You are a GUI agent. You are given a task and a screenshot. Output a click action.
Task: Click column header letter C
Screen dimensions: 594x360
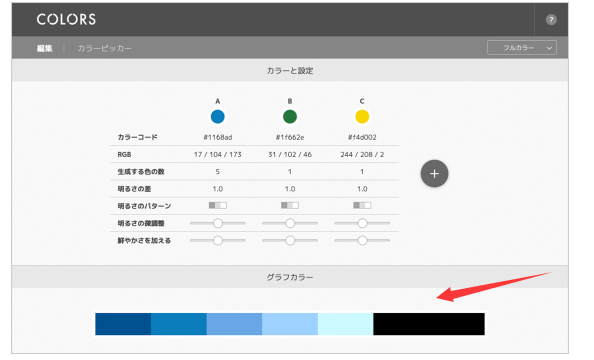[362, 101]
